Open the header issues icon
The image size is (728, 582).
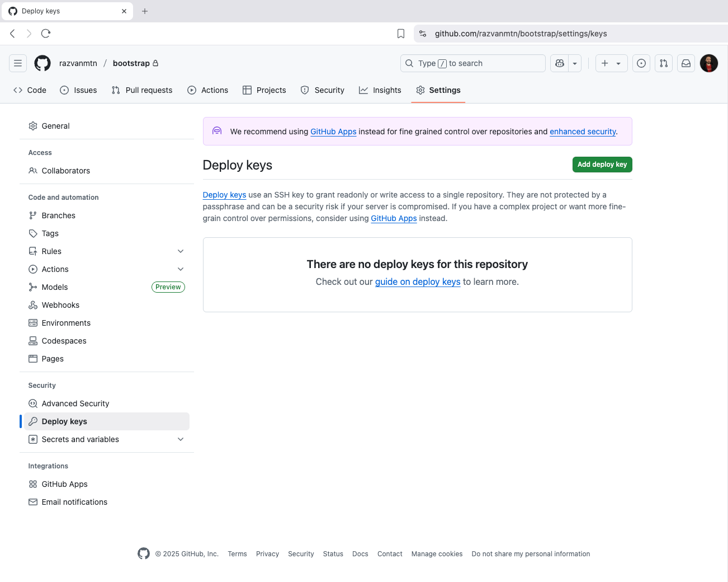(641, 63)
